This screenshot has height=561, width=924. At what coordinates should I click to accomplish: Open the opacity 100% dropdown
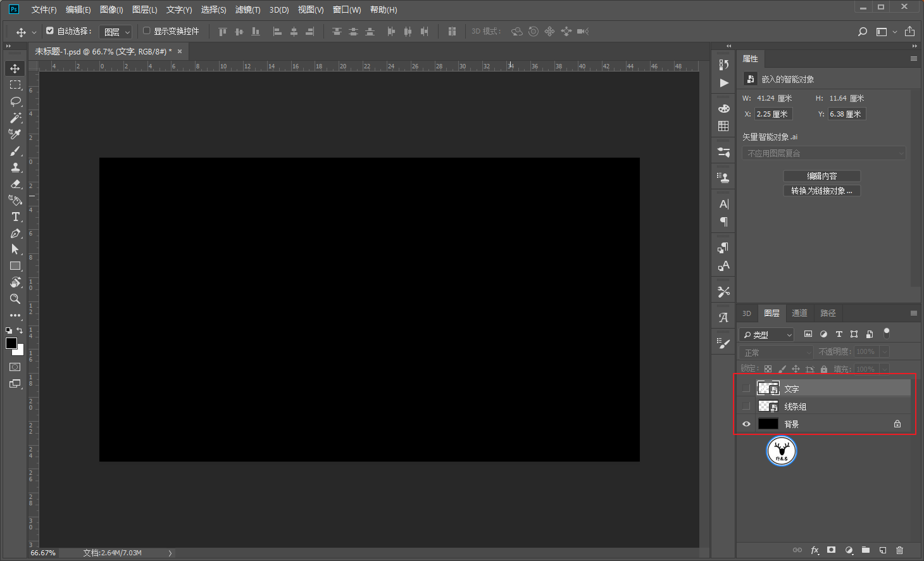pyautogui.click(x=885, y=351)
